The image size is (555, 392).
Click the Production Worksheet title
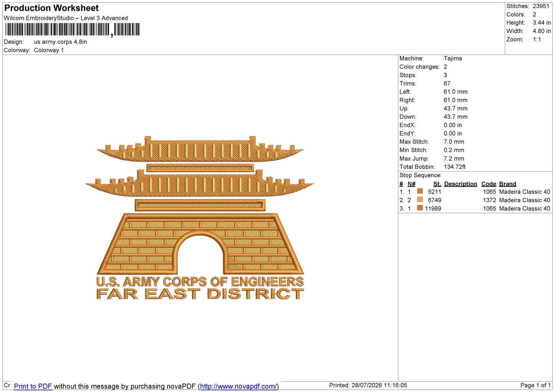pos(51,8)
